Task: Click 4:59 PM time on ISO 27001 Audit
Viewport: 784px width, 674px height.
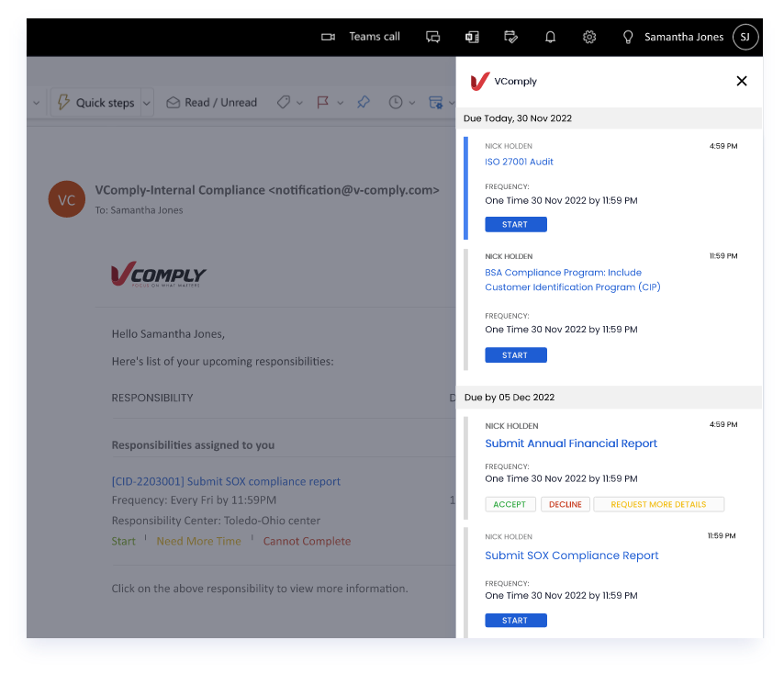Action: (723, 146)
